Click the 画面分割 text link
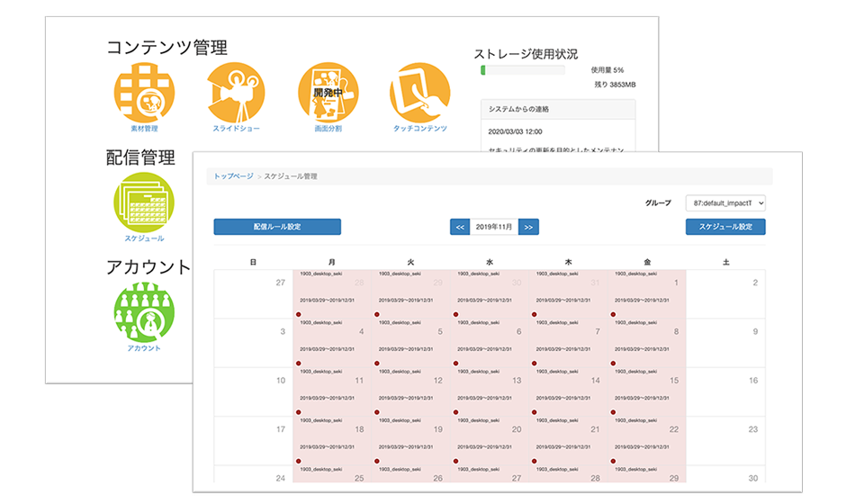Image resolution: width=846 pixels, height=504 pixels. pyautogui.click(x=328, y=129)
